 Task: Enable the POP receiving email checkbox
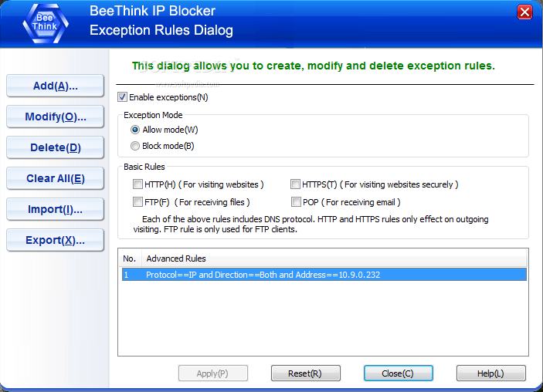(296, 201)
